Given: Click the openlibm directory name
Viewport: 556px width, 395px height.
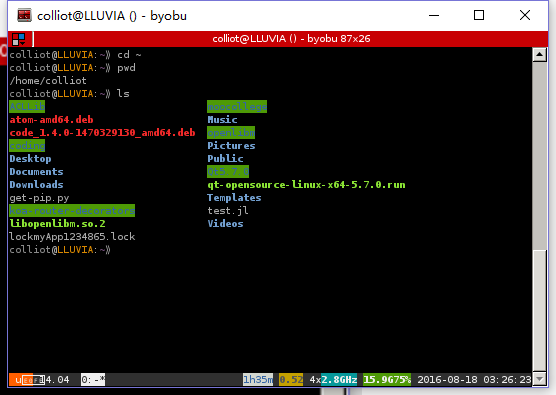Looking at the screenshot, I should coord(231,133).
